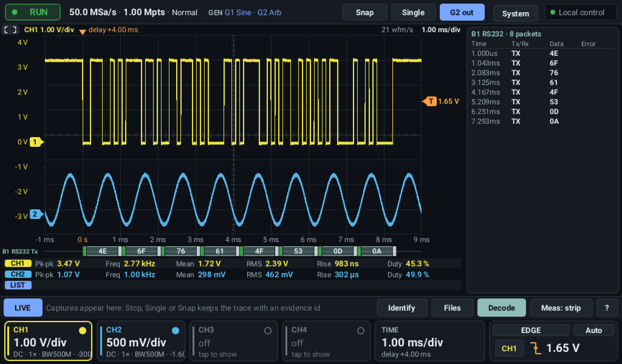Enable CH3 via its circle indicator

268,331
